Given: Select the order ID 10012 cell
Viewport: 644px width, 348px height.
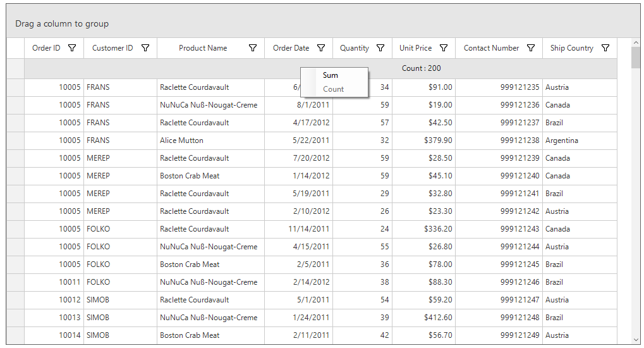Looking at the screenshot, I should 54,300.
